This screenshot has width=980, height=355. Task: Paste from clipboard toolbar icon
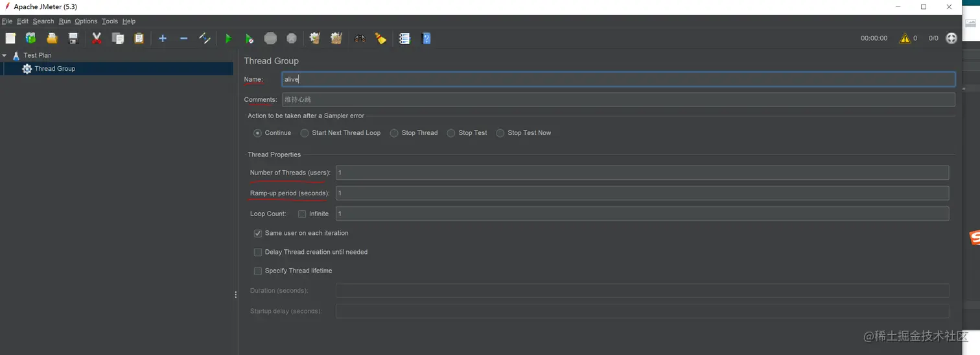[139, 38]
